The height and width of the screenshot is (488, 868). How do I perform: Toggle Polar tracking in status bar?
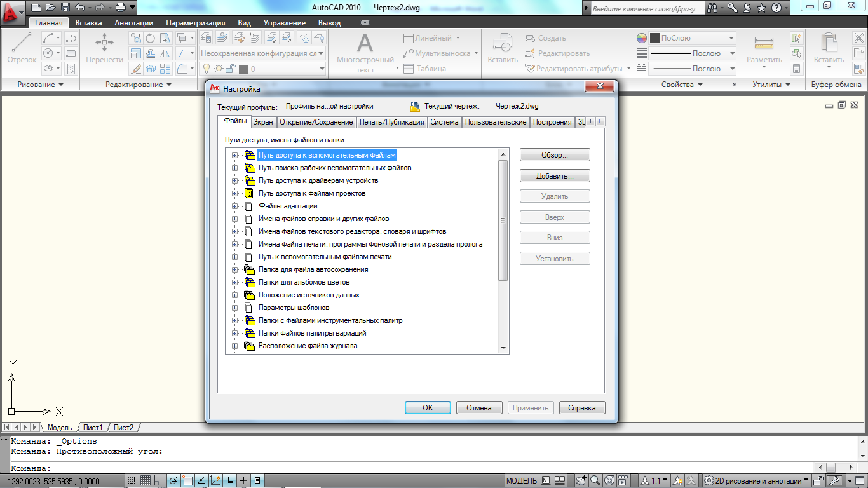pos(173,481)
